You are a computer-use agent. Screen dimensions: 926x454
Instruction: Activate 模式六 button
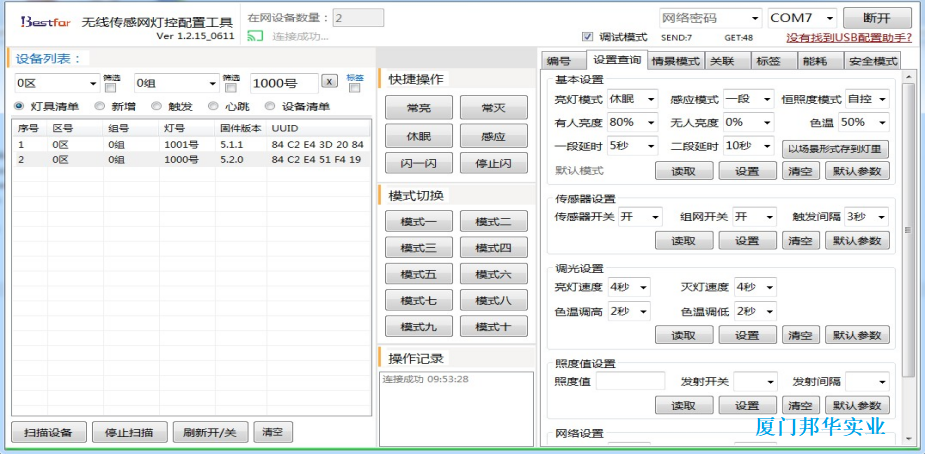(x=494, y=274)
